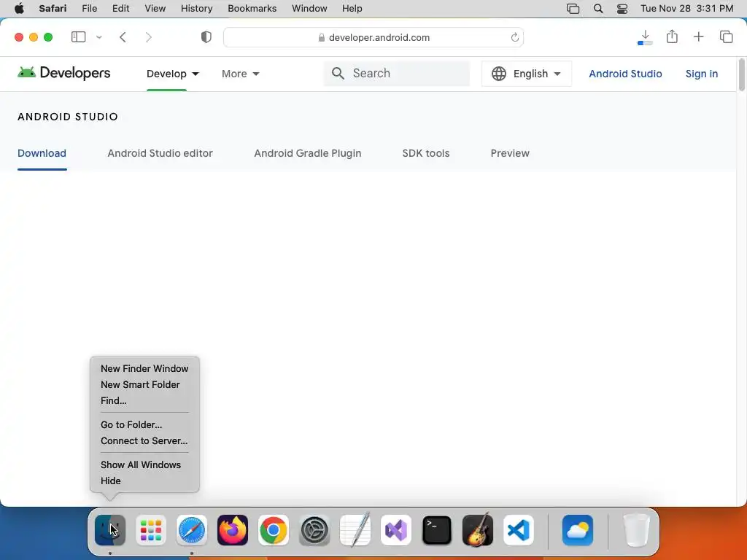This screenshot has height=560, width=747.
Task: Switch to the Download tab
Action: (42, 153)
